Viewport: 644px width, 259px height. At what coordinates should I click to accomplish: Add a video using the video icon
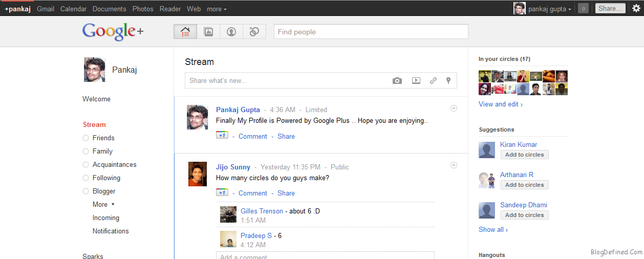(x=416, y=81)
